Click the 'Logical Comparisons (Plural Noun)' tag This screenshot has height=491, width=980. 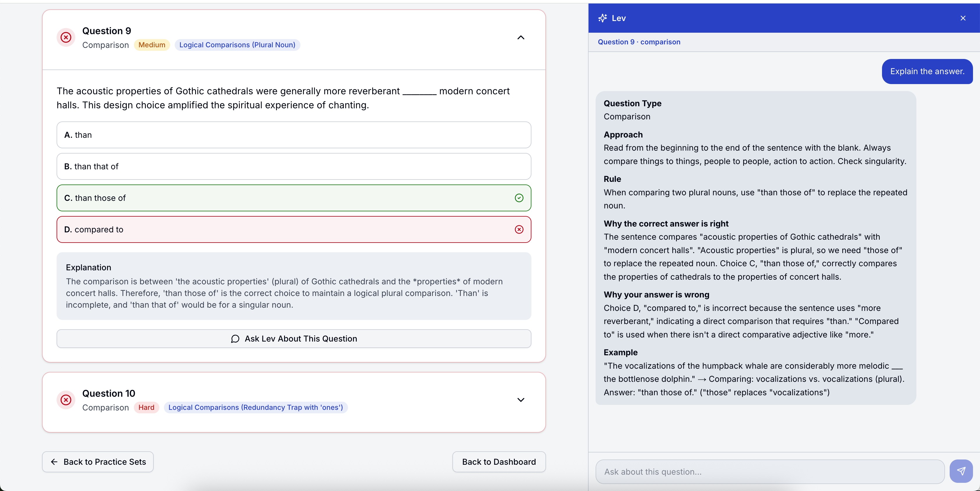click(x=237, y=45)
